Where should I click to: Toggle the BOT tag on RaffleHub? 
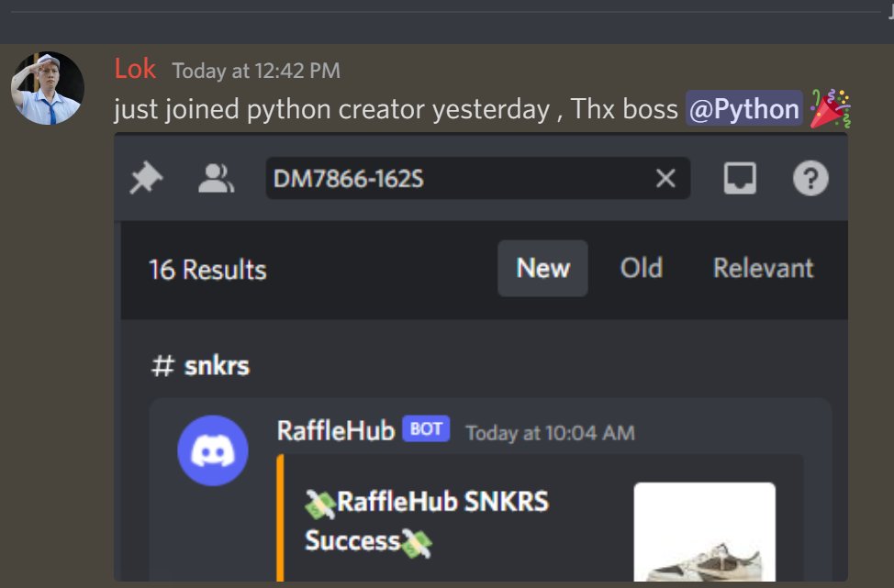coord(423,427)
